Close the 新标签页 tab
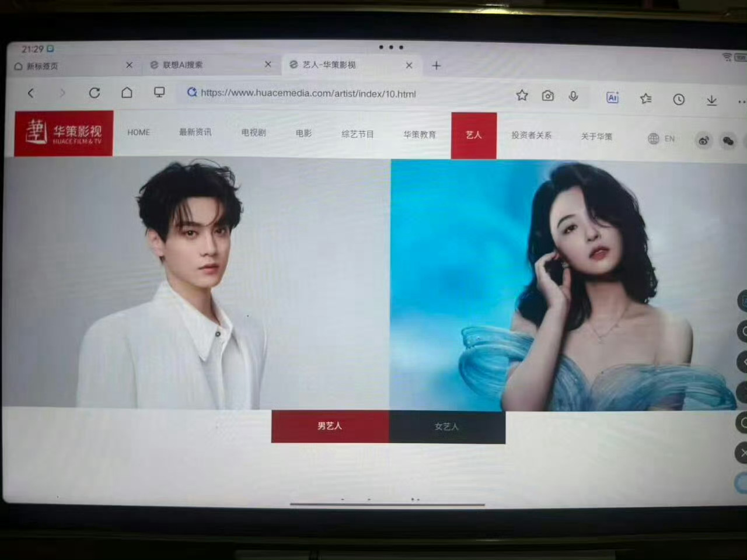This screenshot has height=560, width=747. [129, 65]
